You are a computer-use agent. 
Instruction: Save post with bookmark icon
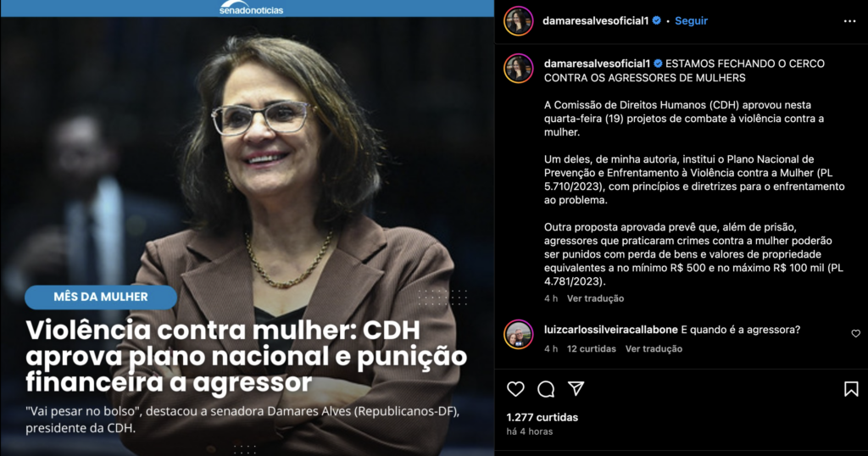tap(851, 389)
